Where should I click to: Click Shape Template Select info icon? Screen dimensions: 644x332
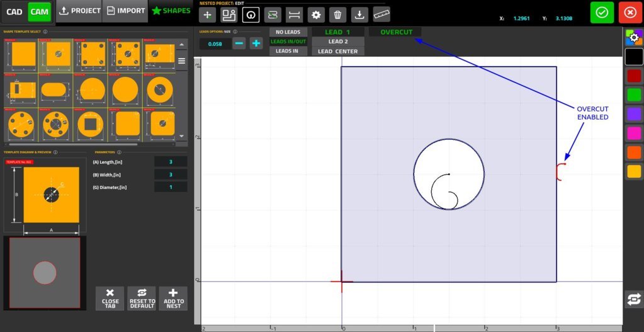click(x=45, y=31)
